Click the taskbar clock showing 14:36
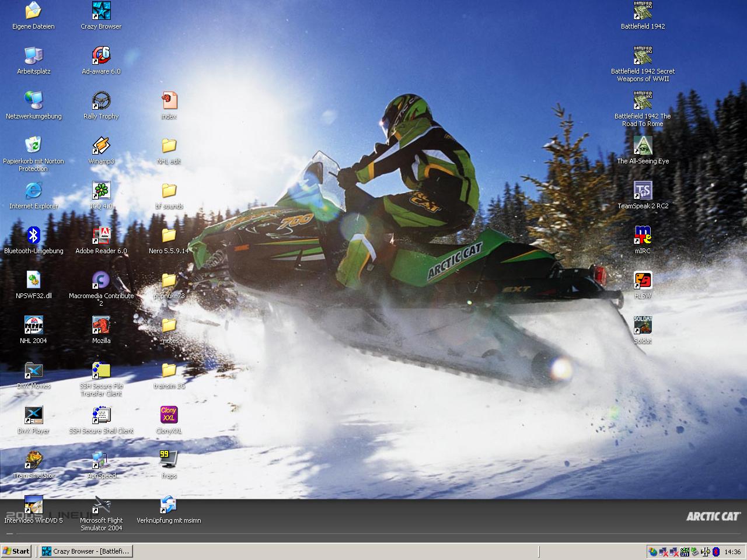 732,552
